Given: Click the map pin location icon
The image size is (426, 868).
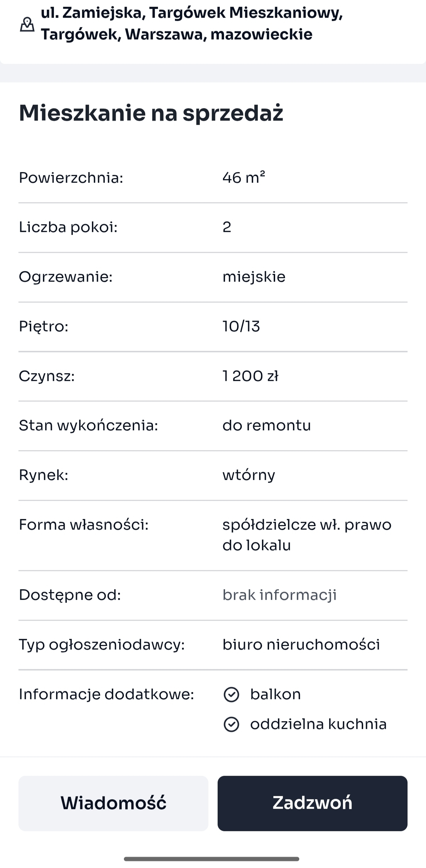Looking at the screenshot, I should click(x=27, y=24).
